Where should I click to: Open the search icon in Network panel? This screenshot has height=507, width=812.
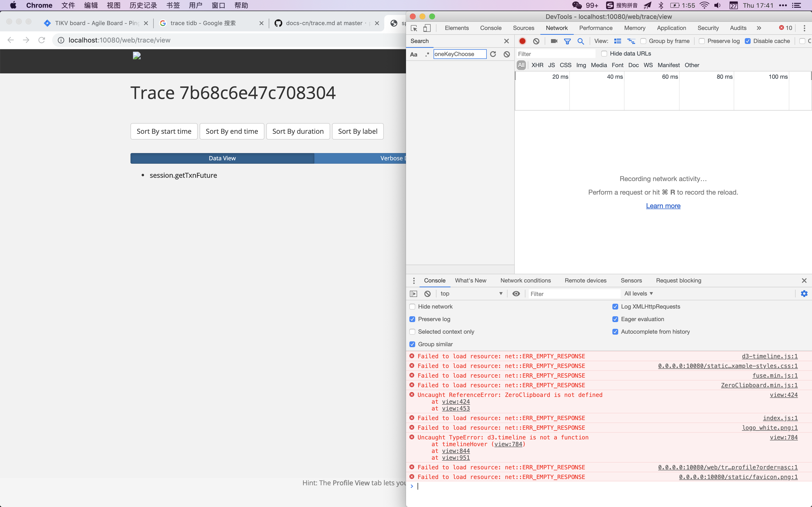tap(581, 41)
